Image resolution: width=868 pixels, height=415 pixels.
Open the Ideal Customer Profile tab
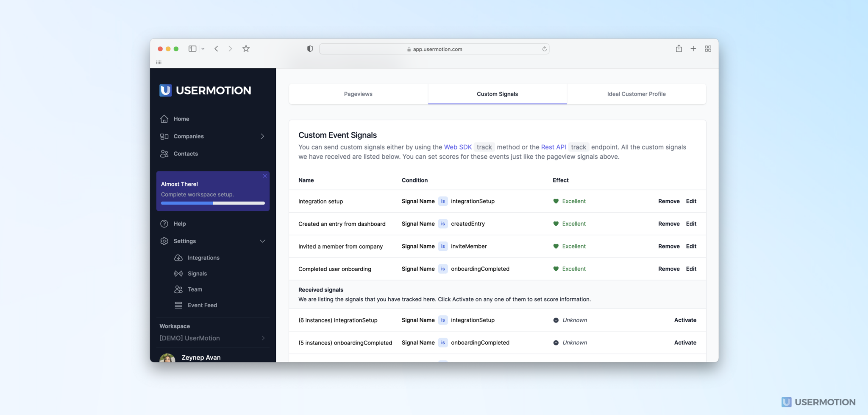pyautogui.click(x=636, y=94)
